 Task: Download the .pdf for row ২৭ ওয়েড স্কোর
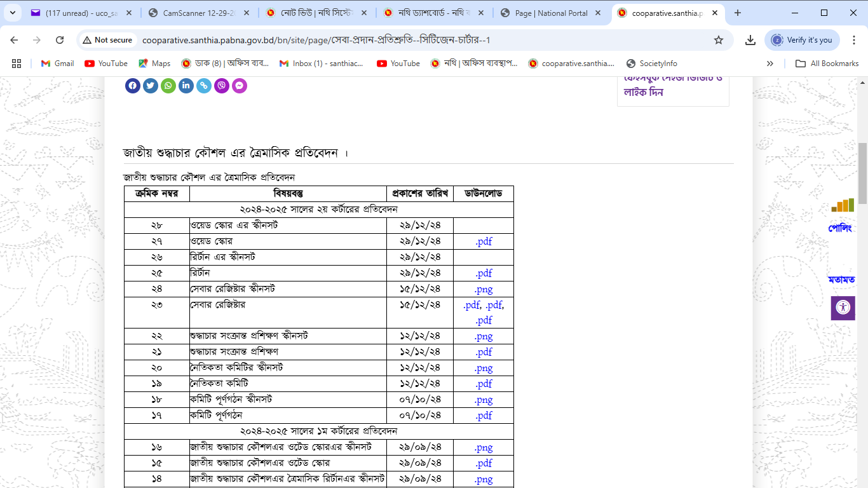(x=484, y=241)
